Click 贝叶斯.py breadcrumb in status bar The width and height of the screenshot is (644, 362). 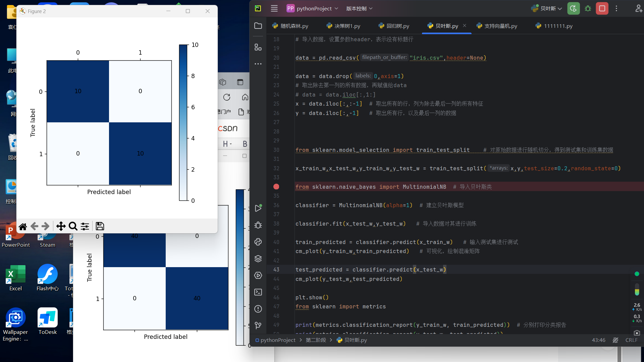tap(352, 340)
